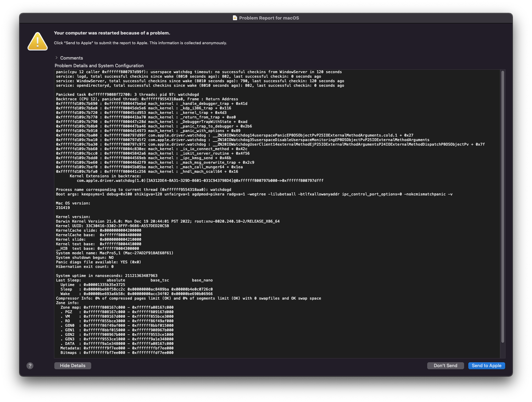This screenshot has height=402, width=532.
Task: Click the Hide Details button
Action: pos(72,366)
